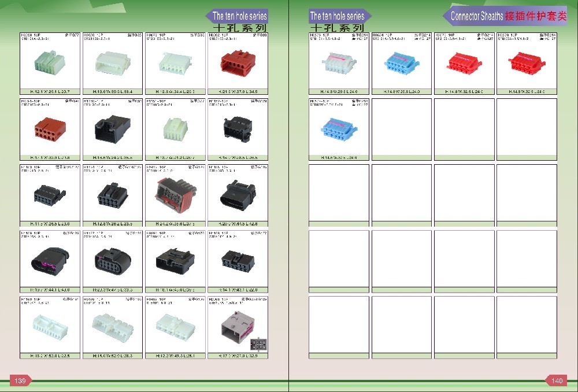The image size is (578, 392).
Task: Click "The ten hole series" header on page 140
Action: pyautogui.click(x=337, y=16)
